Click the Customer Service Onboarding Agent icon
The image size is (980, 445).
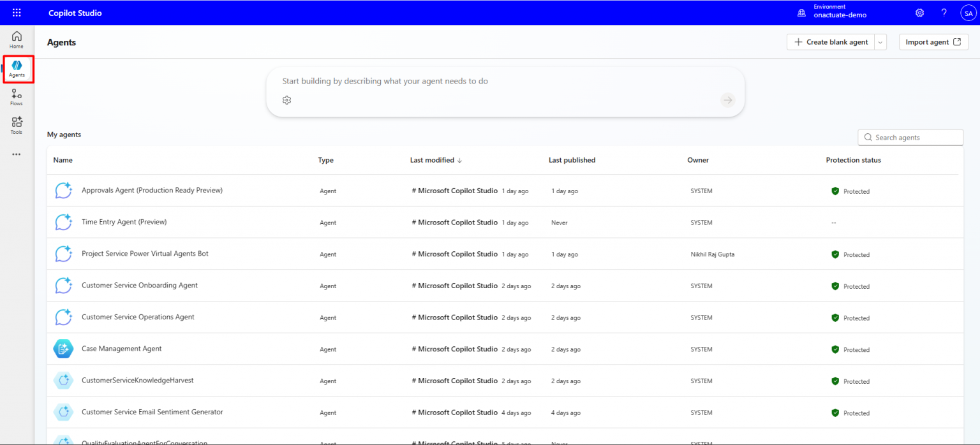[63, 286]
